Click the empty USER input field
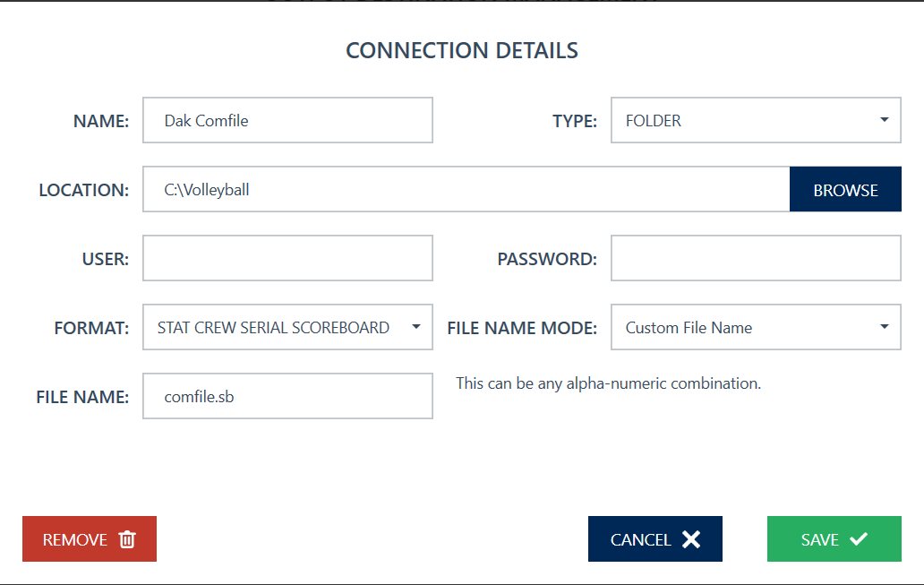 pos(287,259)
